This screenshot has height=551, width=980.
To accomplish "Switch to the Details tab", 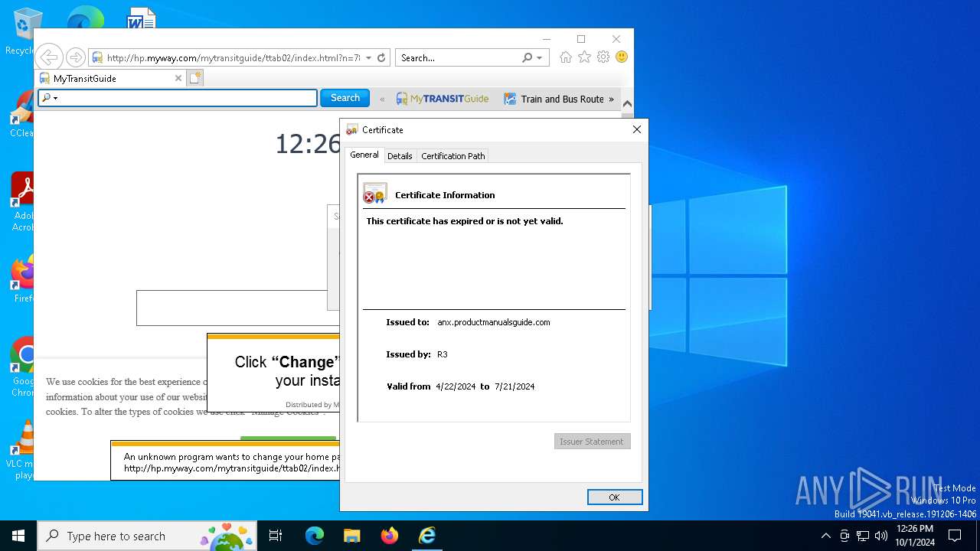I will 400,156.
